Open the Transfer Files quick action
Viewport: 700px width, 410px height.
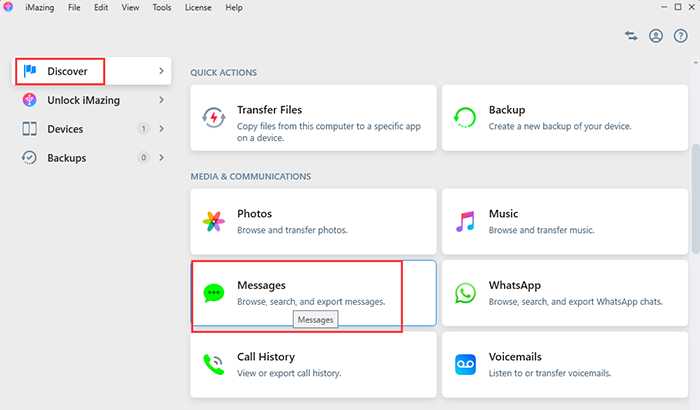pyautogui.click(x=313, y=118)
